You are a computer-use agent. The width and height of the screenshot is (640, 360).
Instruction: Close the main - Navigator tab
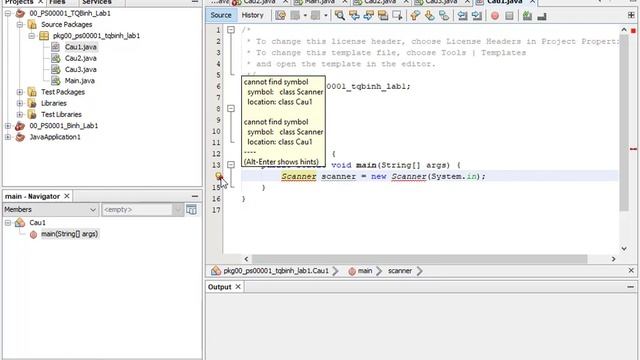coord(67,196)
